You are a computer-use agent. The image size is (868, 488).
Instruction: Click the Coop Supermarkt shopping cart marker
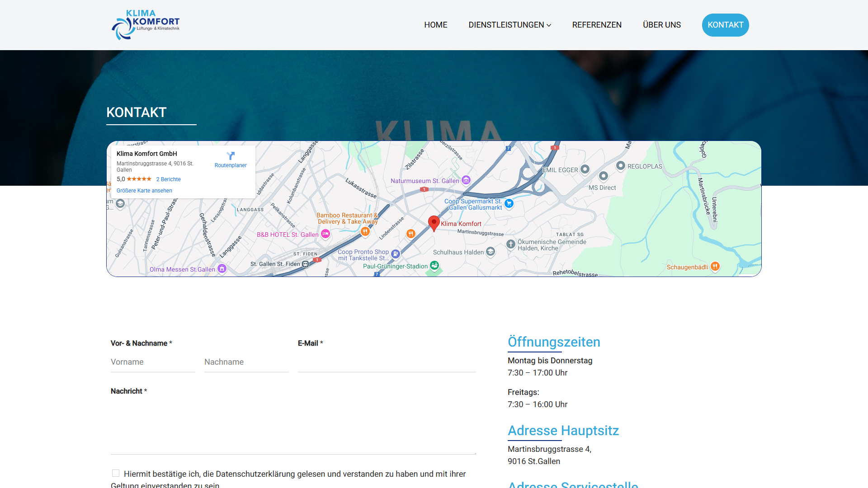click(509, 204)
